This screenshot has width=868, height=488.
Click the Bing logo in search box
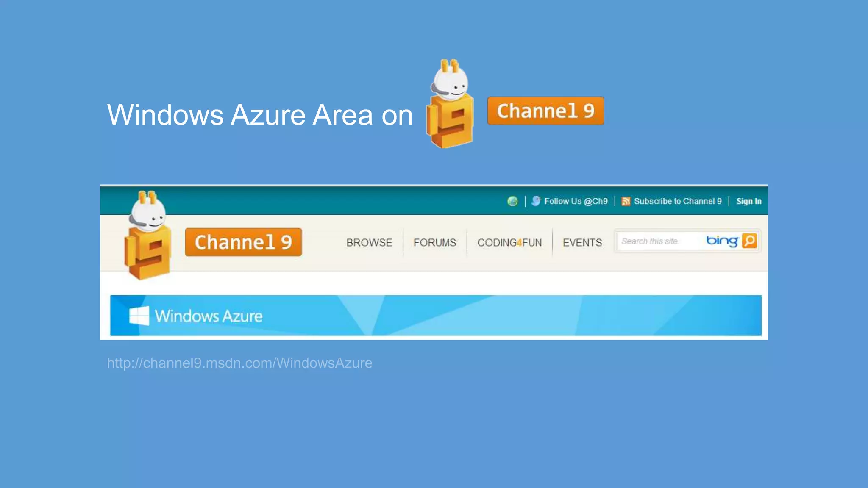pos(722,241)
